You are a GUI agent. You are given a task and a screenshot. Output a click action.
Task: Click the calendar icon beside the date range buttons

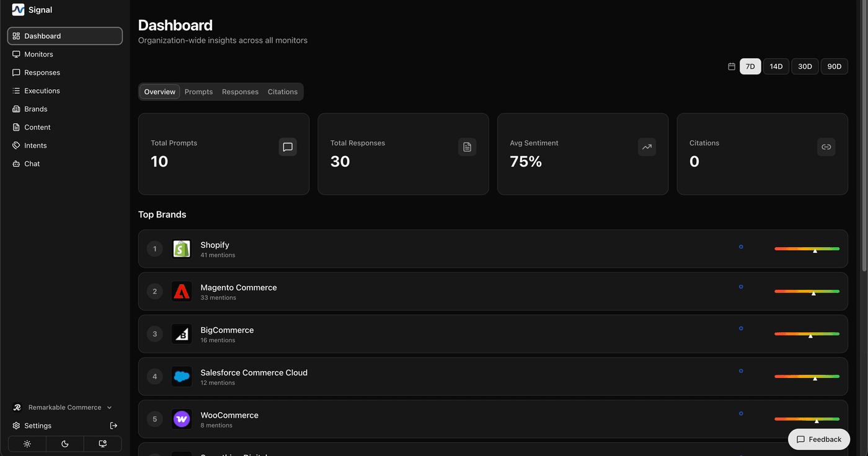pos(732,66)
